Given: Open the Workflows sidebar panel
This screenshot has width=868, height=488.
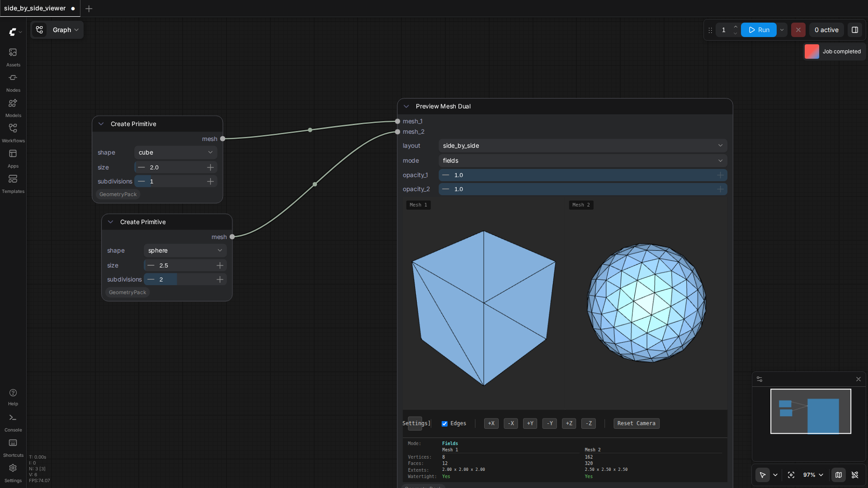Looking at the screenshot, I should (x=13, y=133).
